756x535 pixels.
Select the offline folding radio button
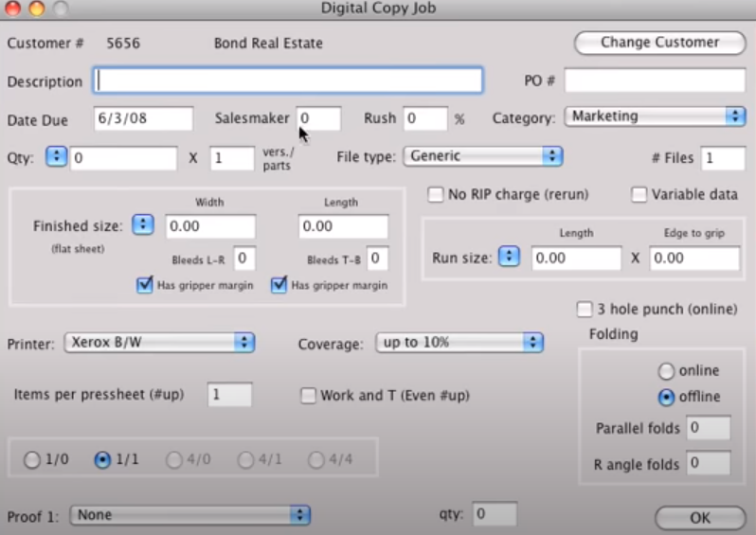pyautogui.click(x=666, y=397)
